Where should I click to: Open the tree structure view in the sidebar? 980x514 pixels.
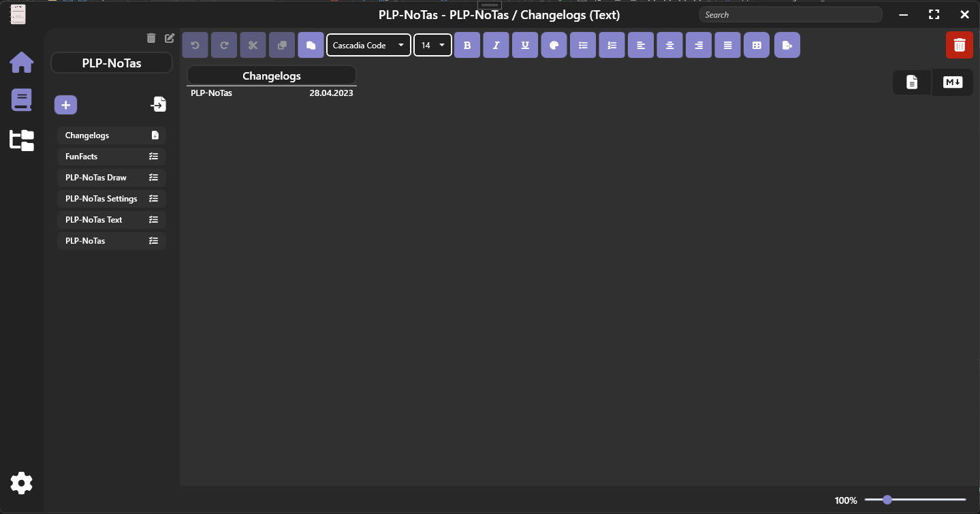tap(21, 140)
